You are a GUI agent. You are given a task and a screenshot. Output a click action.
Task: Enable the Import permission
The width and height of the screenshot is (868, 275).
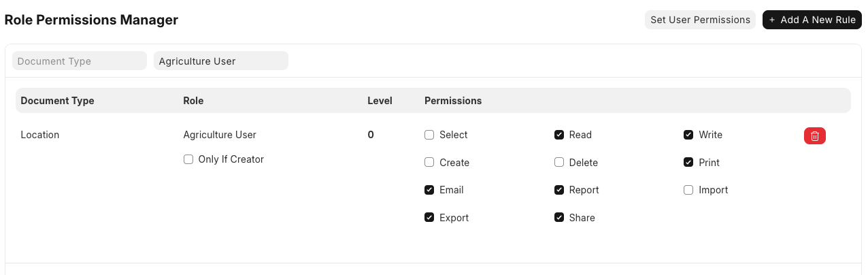(688, 190)
